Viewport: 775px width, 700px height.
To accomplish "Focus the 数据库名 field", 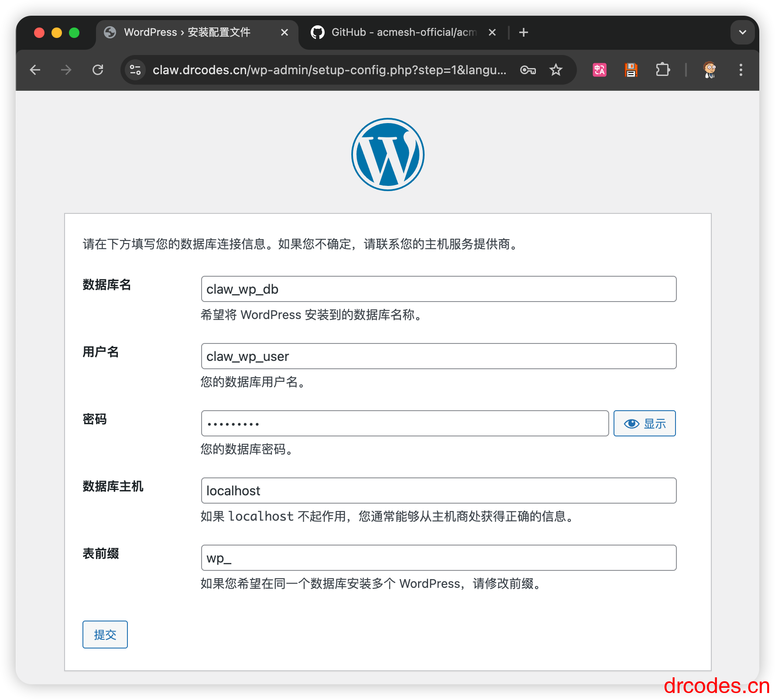I will click(439, 289).
